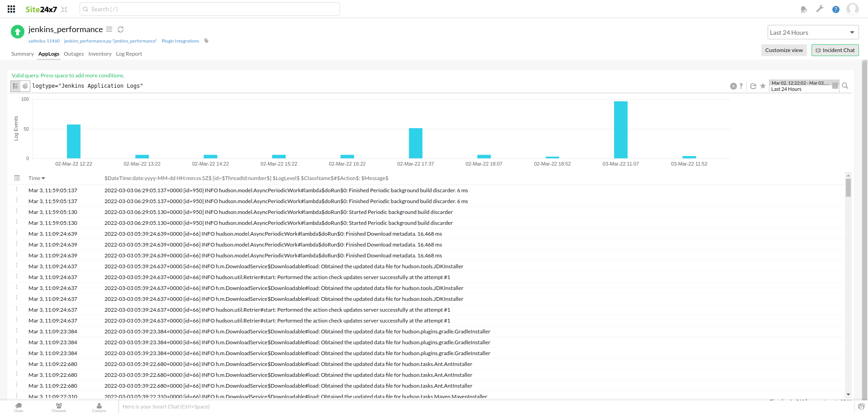Run the query with the magnifier icon
The height and width of the screenshot is (413, 868).
(x=845, y=85)
